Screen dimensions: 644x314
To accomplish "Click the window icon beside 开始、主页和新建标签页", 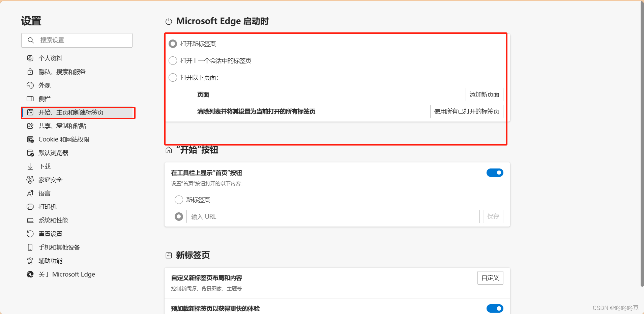I will point(30,112).
